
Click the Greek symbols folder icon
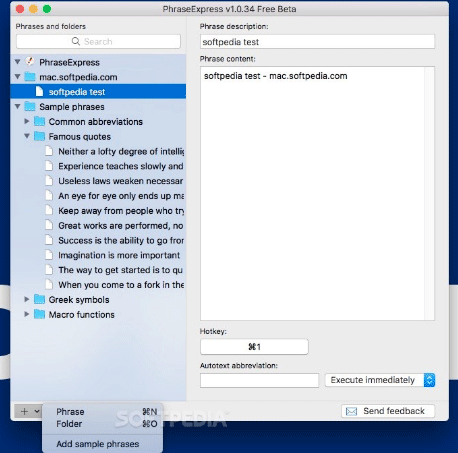tap(39, 299)
